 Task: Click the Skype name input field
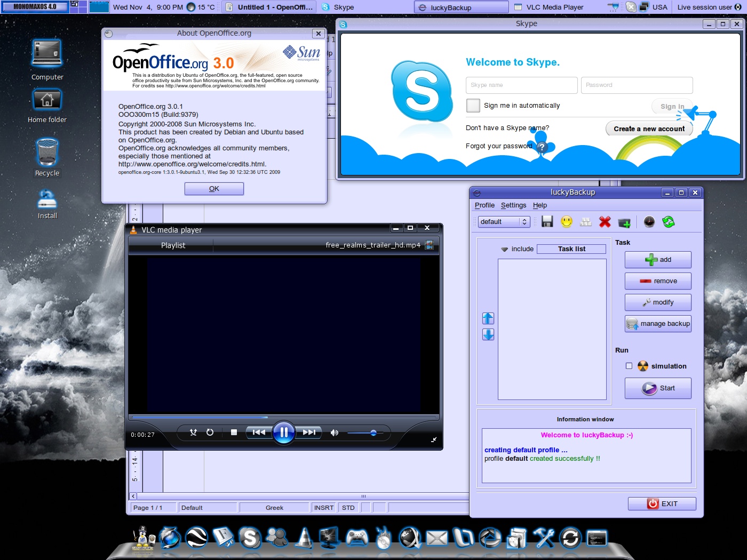[522, 85]
